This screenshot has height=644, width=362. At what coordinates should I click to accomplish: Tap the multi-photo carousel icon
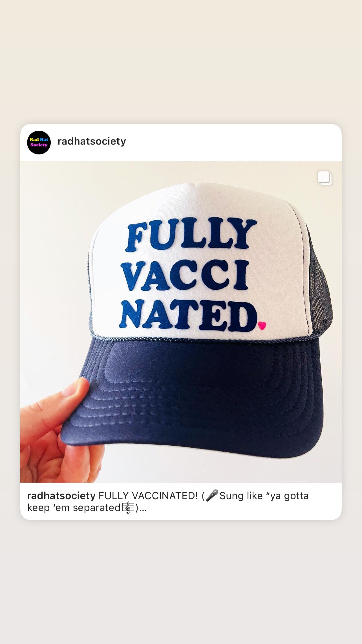(x=325, y=178)
